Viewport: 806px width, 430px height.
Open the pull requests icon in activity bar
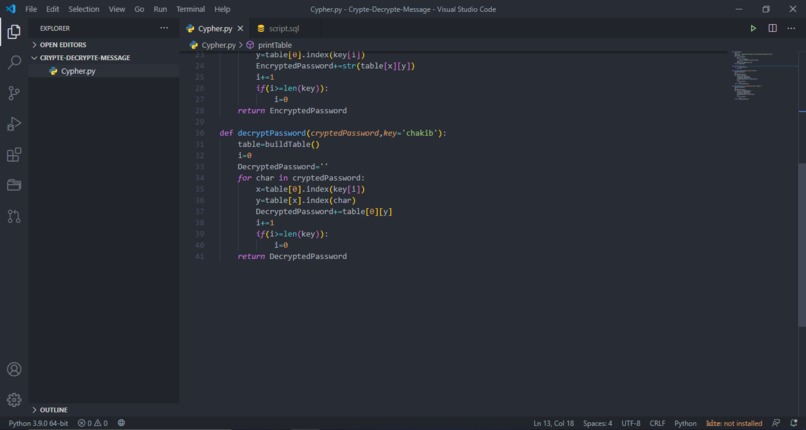[14, 216]
